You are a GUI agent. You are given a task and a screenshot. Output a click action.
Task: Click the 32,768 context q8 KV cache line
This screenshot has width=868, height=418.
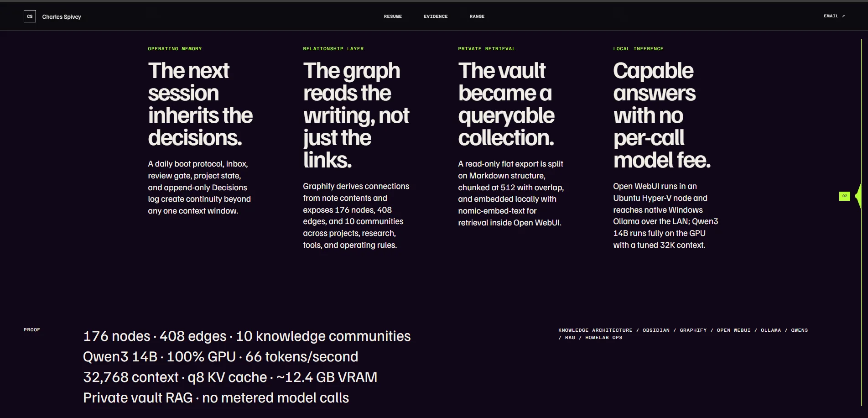[230, 377]
